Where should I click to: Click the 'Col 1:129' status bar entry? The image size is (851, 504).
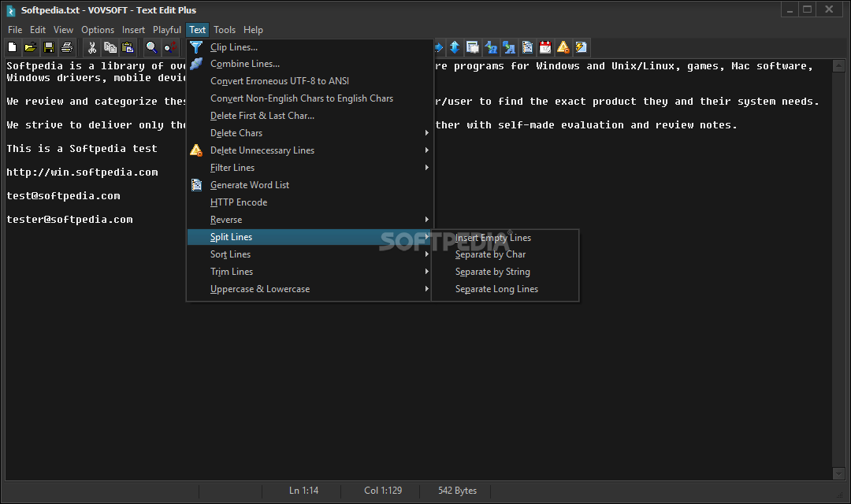click(x=383, y=491)
